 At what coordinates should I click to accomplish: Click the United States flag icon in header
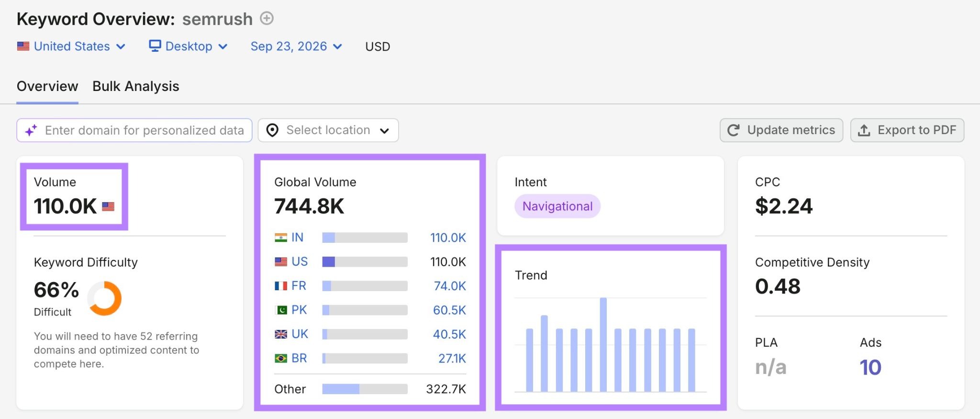[x=23, y=46]
